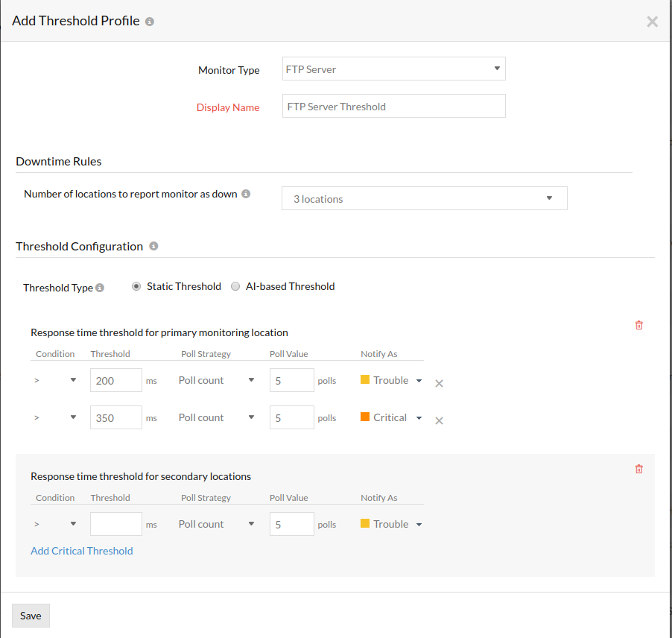Click the empty secondary Threshold ms field
This screenshot has height=638, width=672.
[x=115, y=524]
